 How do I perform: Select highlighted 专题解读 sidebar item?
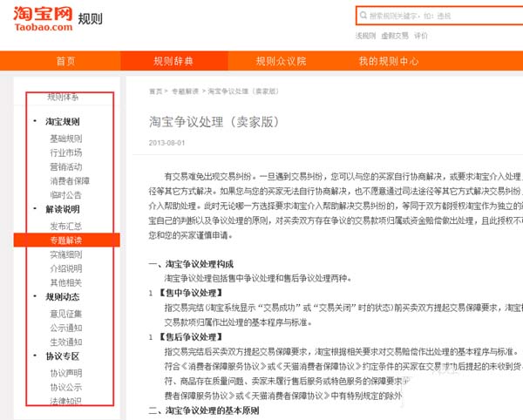click(67, 240)
